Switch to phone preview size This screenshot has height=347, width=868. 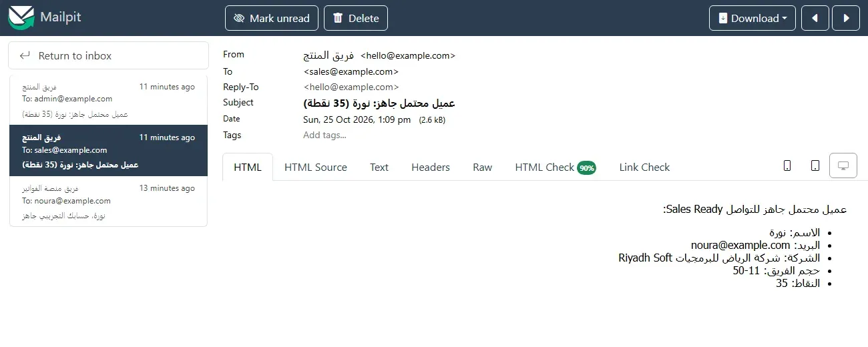point(787,165)
